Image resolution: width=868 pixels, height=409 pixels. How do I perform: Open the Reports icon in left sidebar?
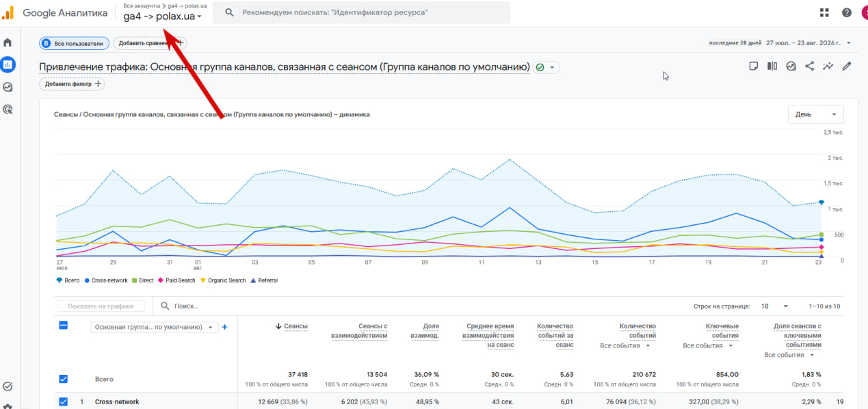point(8,65)
